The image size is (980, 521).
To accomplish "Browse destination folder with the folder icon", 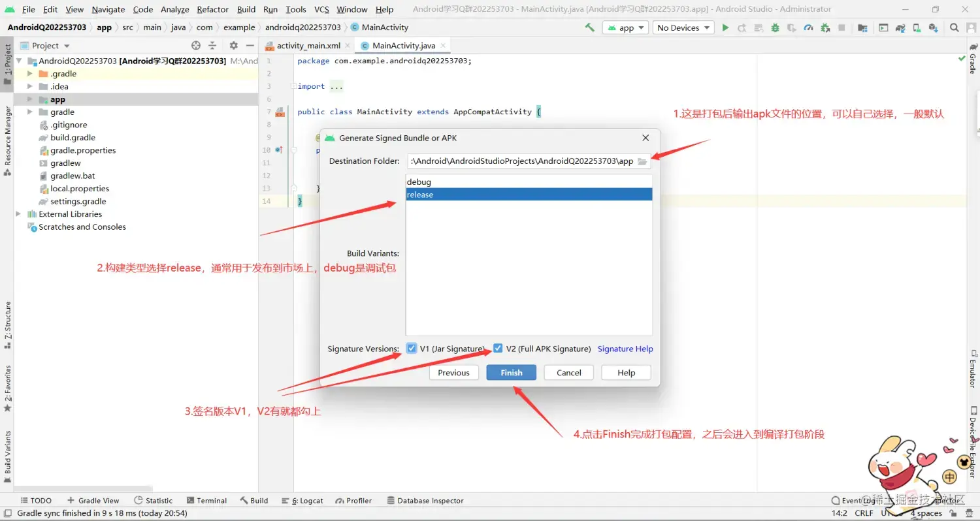I will tap(642, 161).
